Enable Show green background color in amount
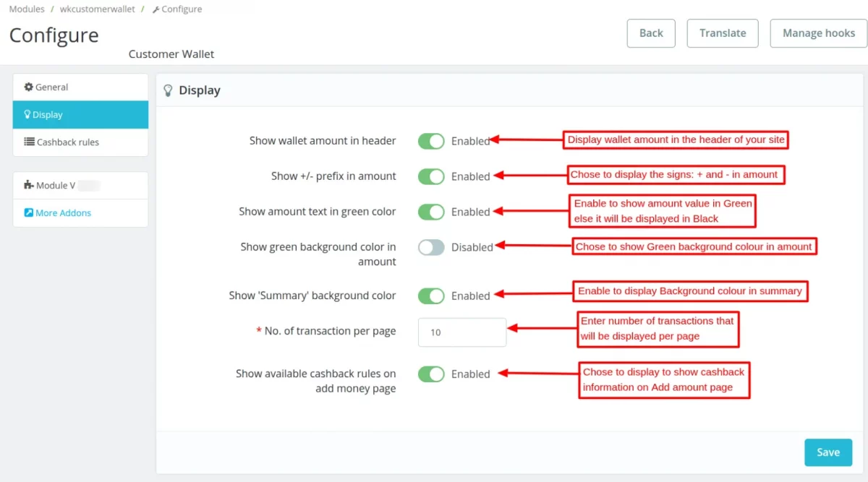The height and width of the screenshot is (482, 868). point(431,247)
